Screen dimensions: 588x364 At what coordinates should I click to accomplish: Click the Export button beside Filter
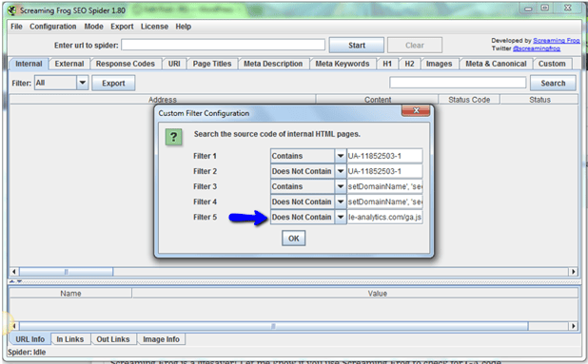(x=113, y=83)
